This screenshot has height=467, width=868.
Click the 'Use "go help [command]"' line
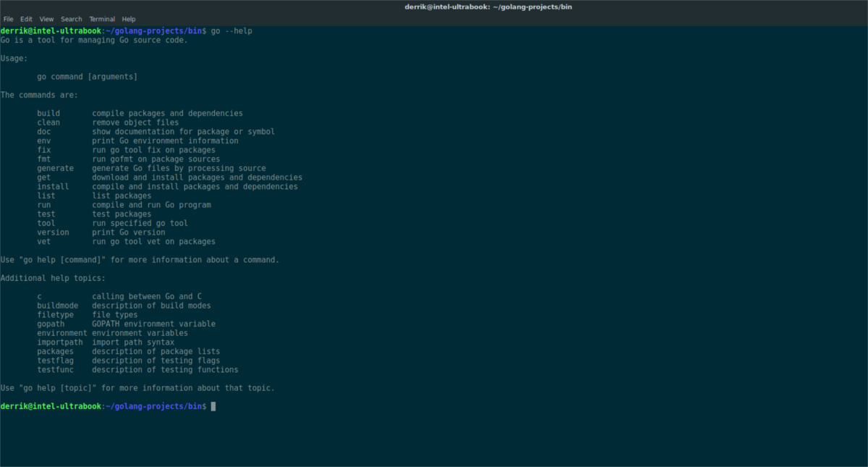point(140,260)
